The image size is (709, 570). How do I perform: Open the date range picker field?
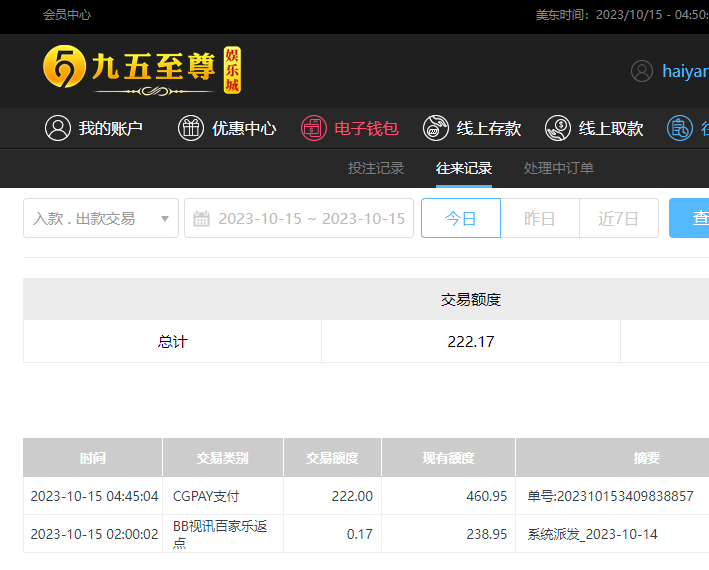310,218
